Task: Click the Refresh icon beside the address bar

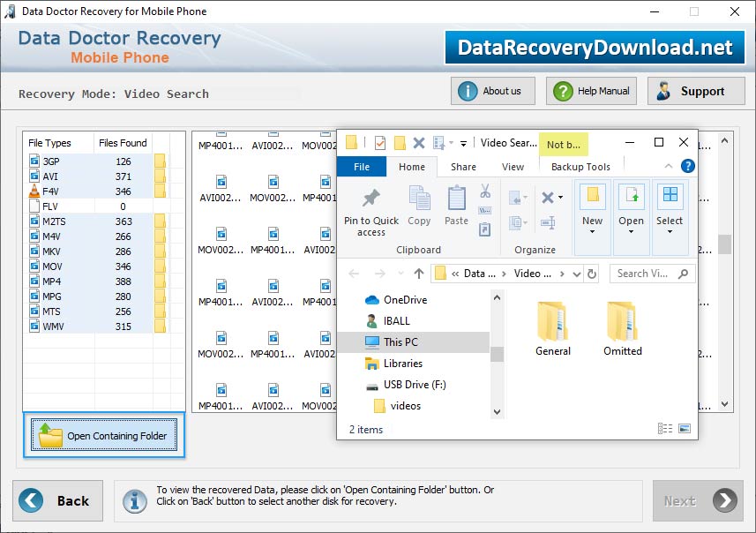Action: click(x=592, y=274)
